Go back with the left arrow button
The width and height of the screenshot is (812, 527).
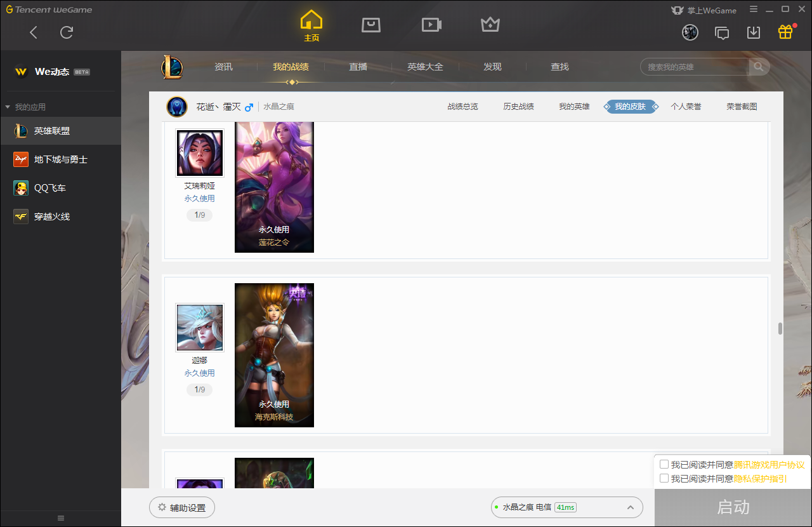coord(34,32)
